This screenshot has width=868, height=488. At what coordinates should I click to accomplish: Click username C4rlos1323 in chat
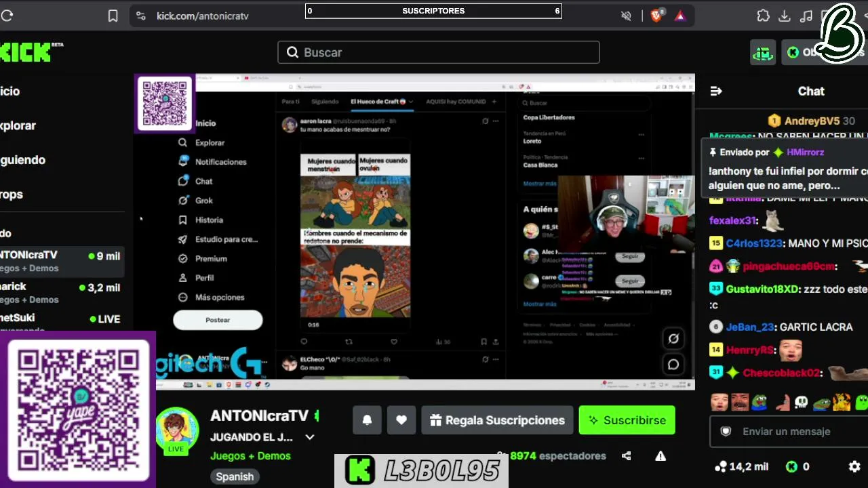tap(754, 243)
